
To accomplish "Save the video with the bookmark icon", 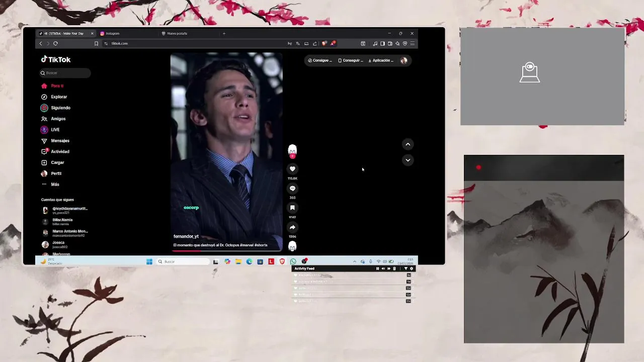I will (292, 208).
